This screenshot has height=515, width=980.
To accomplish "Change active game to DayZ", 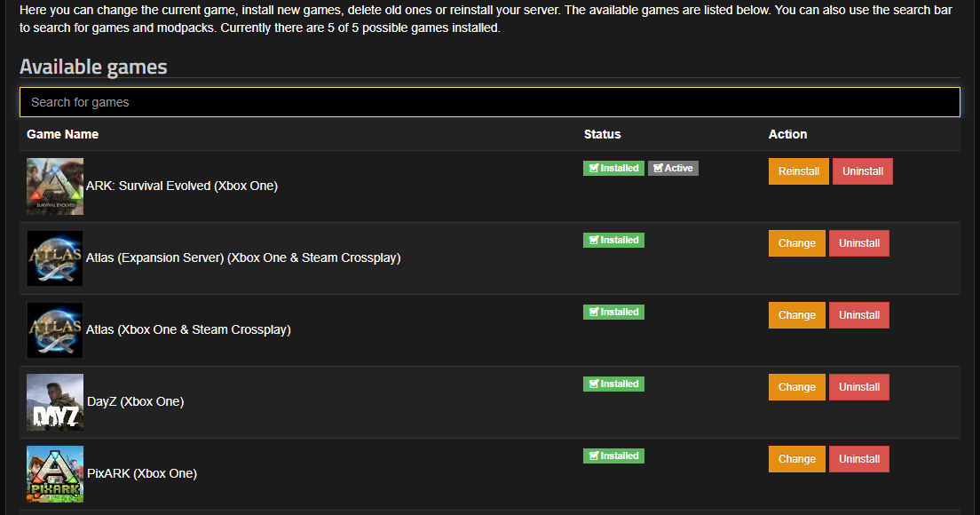I will 797,387.
